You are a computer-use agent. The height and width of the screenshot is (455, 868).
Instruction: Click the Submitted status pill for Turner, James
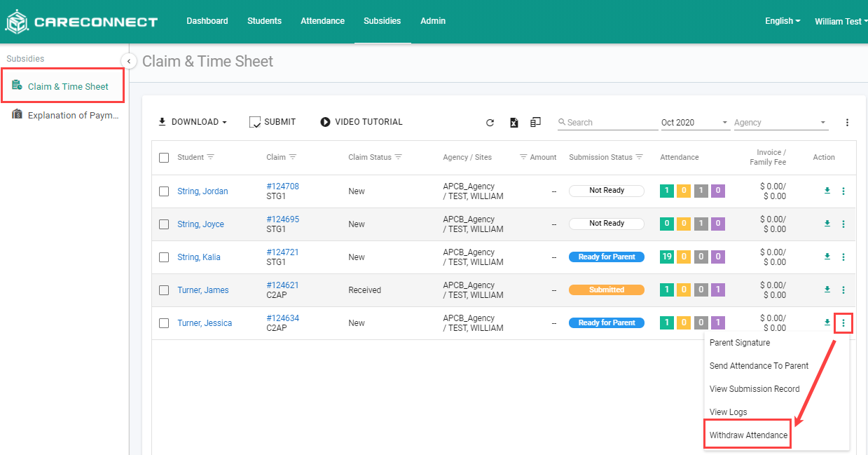coord(607,290)
